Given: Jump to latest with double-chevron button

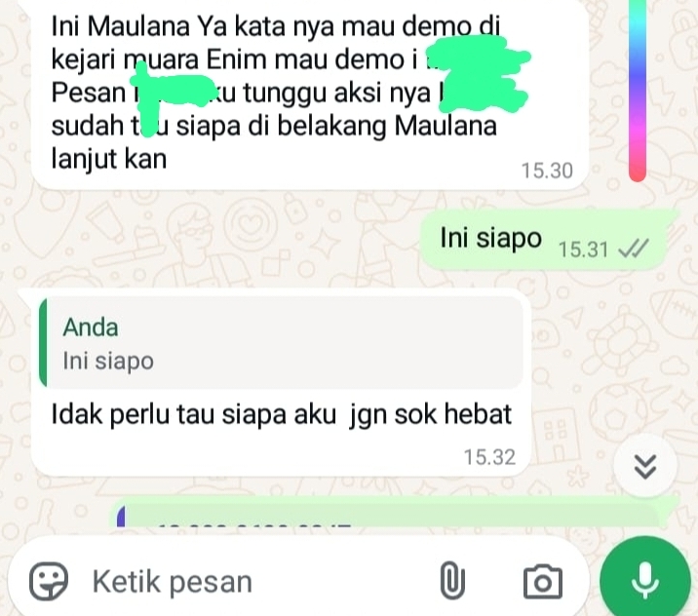Looking at the screenshot, I should click(x=645, y=466).
